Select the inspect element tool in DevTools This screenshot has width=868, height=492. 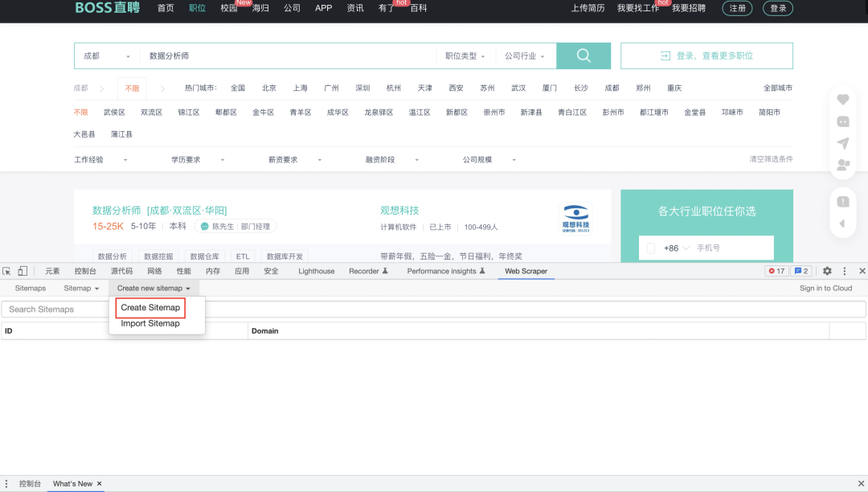click(x=6, y=271)
